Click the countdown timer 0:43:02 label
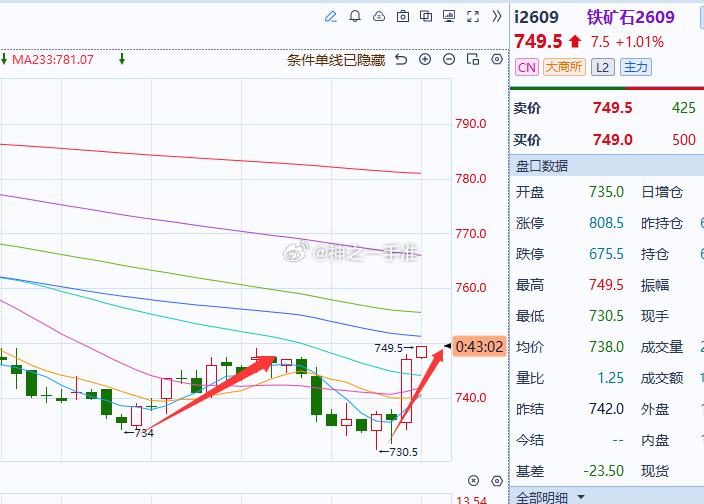 click(x=479, y=346)
